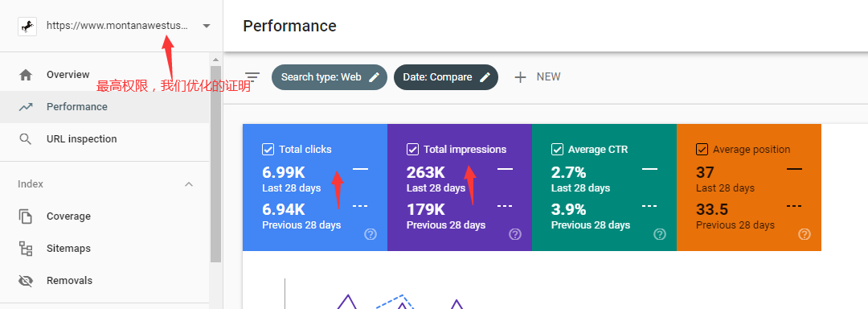Image resolution: width=868 pixels, height=309 pixels.
Task: Click the help icon in Average position card
Action: tap(805, 234)
